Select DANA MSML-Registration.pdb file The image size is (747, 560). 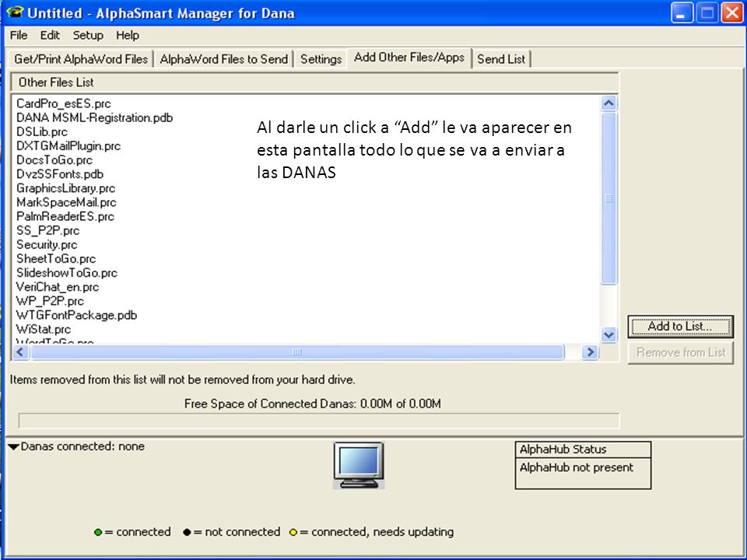coord(94,117)
